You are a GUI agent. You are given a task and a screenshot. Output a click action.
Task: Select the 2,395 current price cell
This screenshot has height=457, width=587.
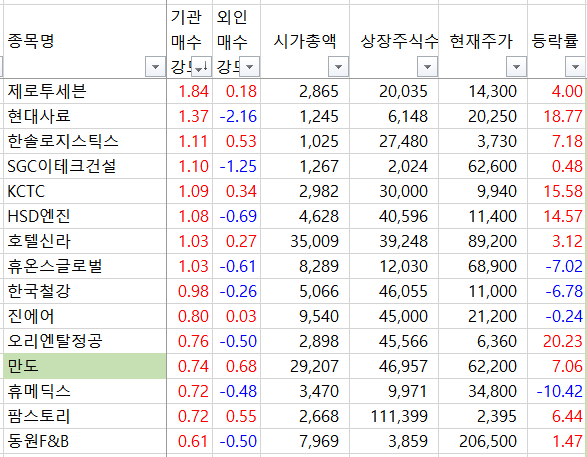(483, 416)
